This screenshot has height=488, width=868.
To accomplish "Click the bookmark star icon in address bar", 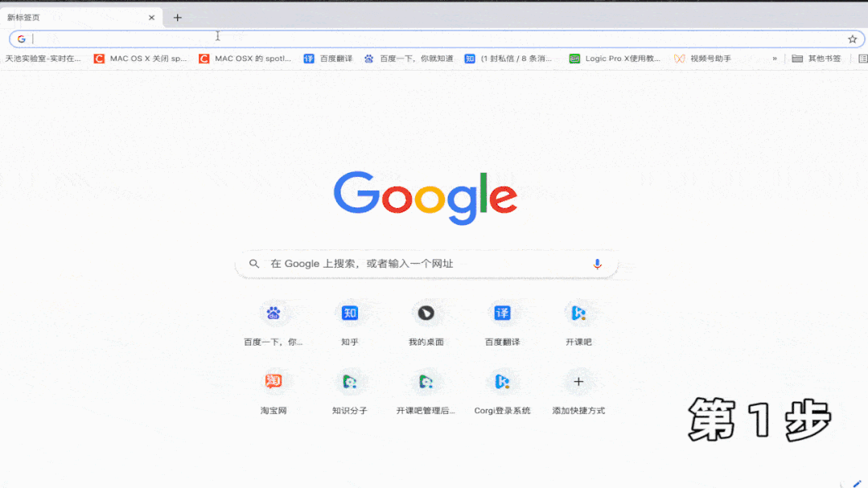I will pos(852,39).
